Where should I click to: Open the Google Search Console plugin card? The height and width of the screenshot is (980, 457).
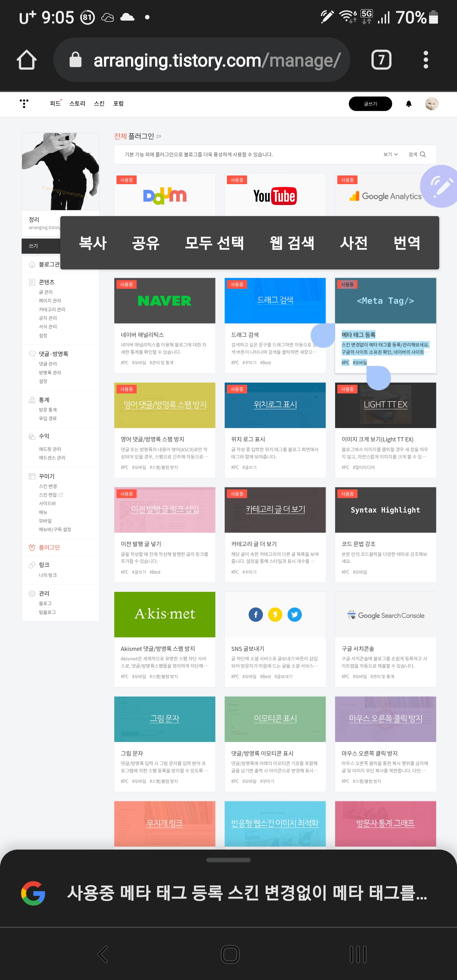[x=386, y=639]
